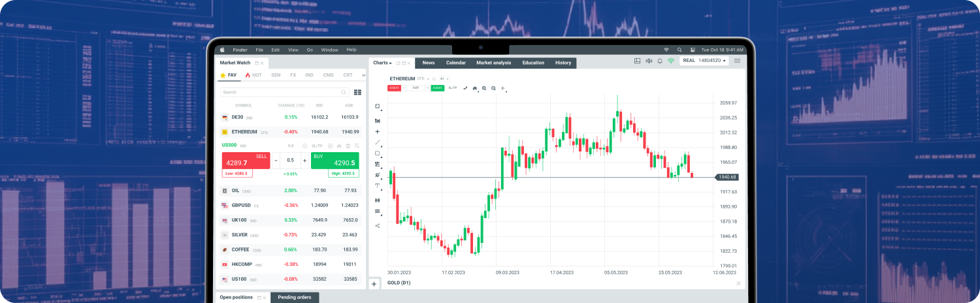This screenshot has height=303, width=980.
Task: Open the candlestick chart type tool
Action: click(x=377, y=200)
